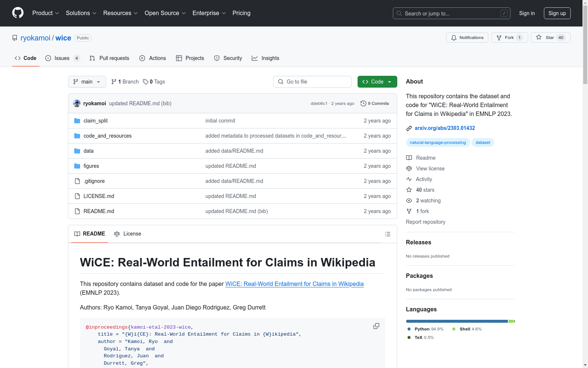Click the code_and_resources folder icon
588x368 pixels.
[x=77, y=136]
